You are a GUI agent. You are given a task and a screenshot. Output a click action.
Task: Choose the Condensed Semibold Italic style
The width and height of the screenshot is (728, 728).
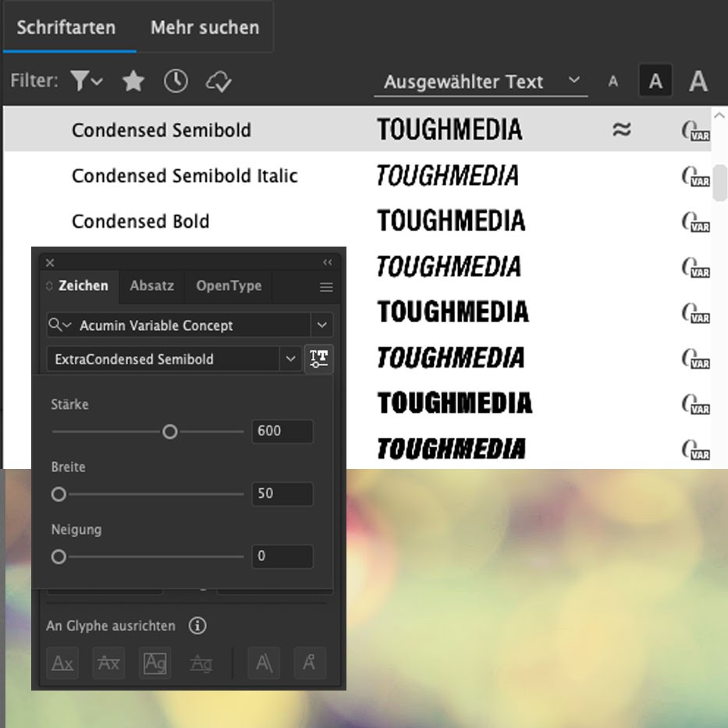pos(184,176)
